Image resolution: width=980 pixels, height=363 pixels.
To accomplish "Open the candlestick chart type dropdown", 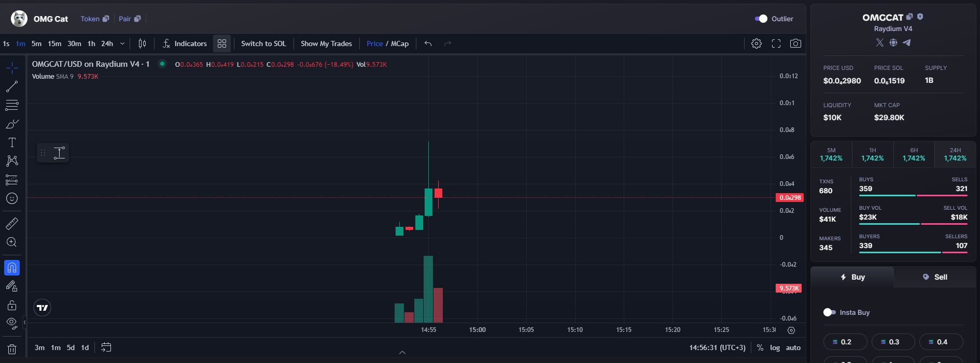I will coord(142,43).
